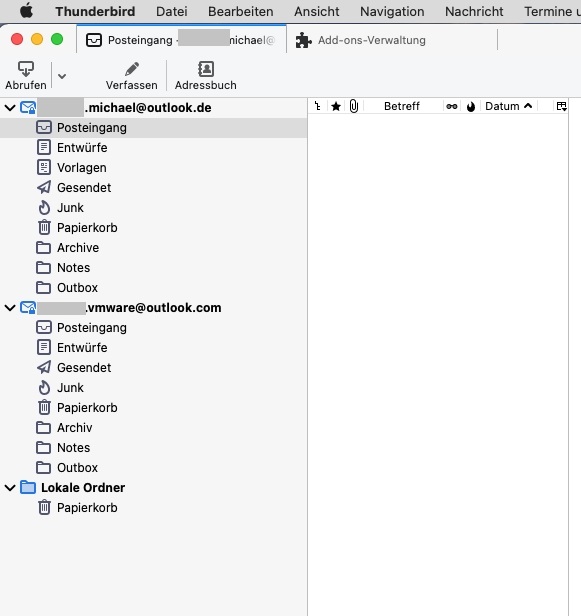Open the Nachricht menu
Screen dimensions: 581x616
point(474,11)
